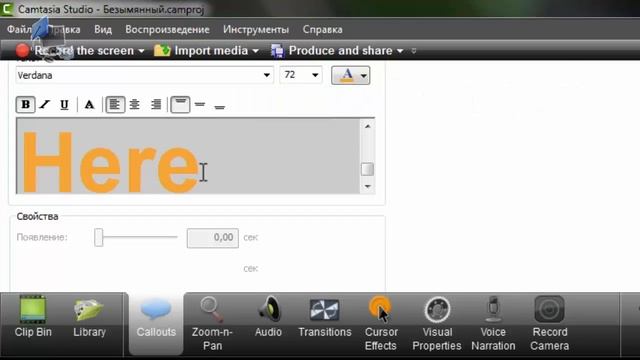Toggle Italic text formatting
The image size is (640, 360).
[x=44, y=104]
